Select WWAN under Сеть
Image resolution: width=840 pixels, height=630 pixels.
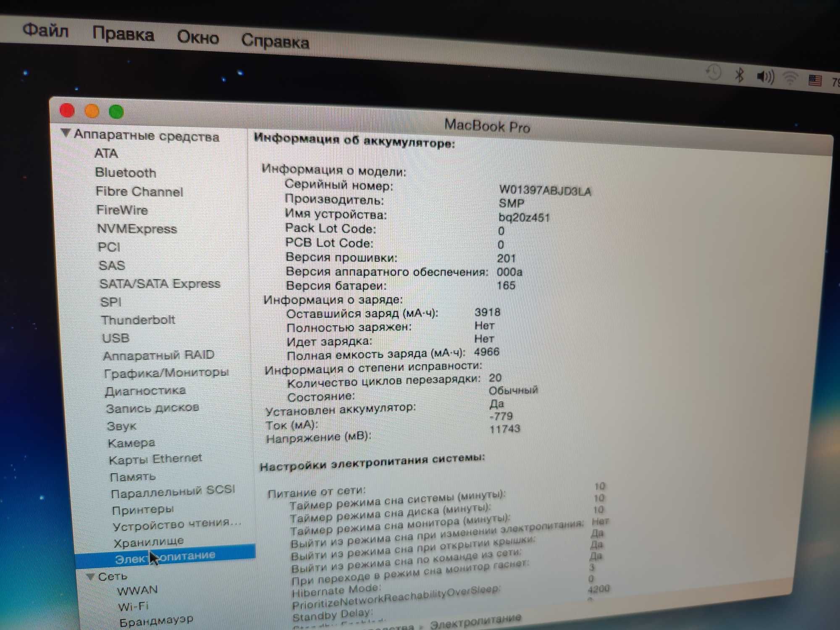[138, 590]
